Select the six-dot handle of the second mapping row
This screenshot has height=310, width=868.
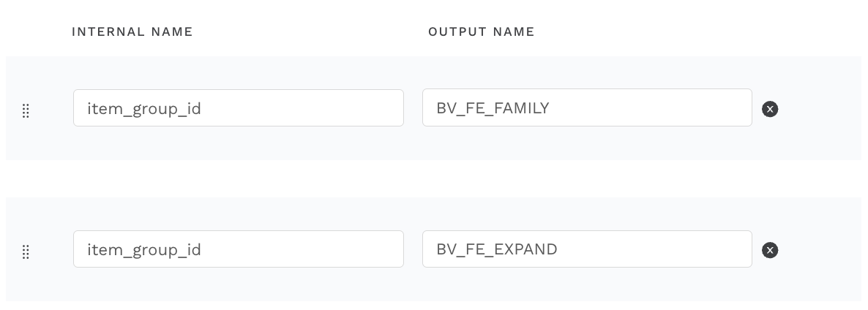pos(26,252)
